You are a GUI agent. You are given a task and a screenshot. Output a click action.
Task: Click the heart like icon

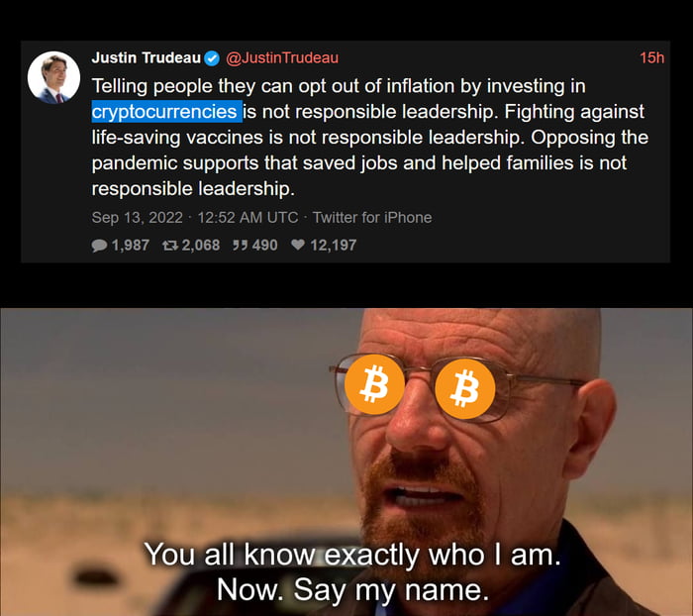(298, 245)
